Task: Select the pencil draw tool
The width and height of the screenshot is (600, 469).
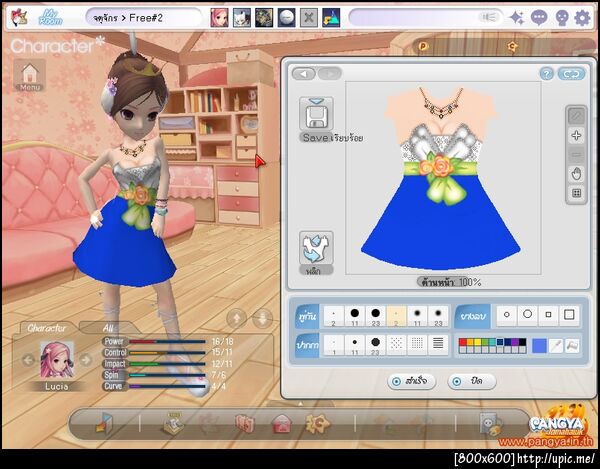Action: point(576,116)
